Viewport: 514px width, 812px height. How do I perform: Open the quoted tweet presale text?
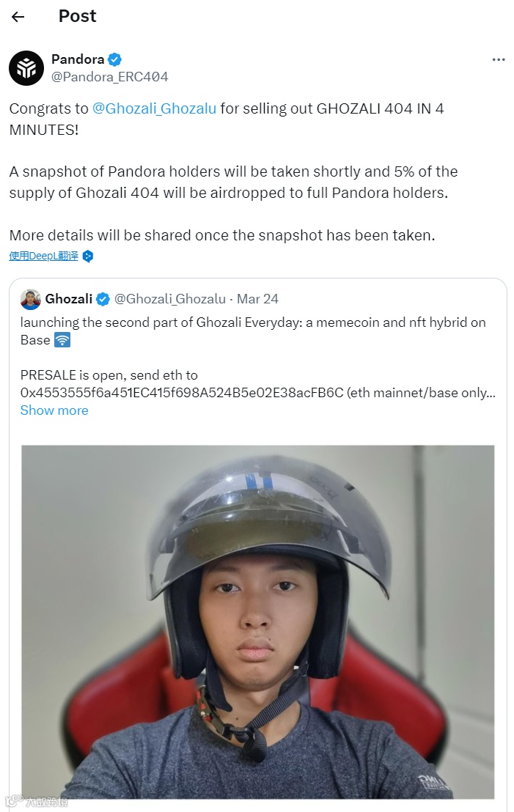click(257, 384)
